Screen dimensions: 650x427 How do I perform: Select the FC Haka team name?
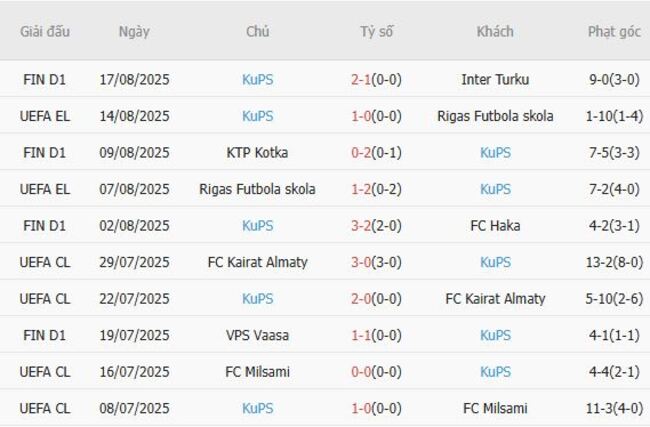[x=495, y=226]
